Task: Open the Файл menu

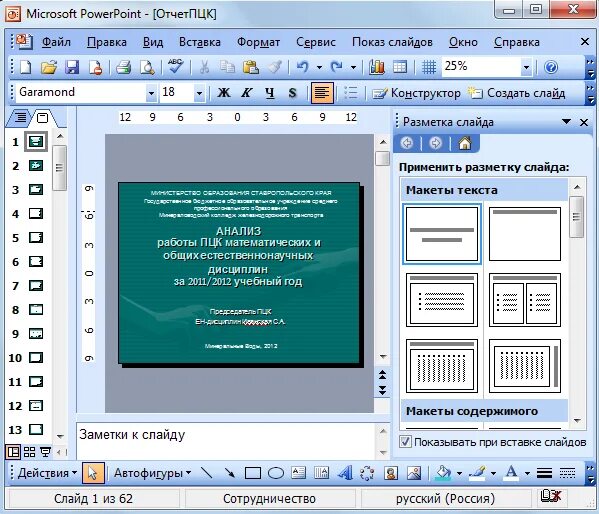Action: tap(56, 42)
